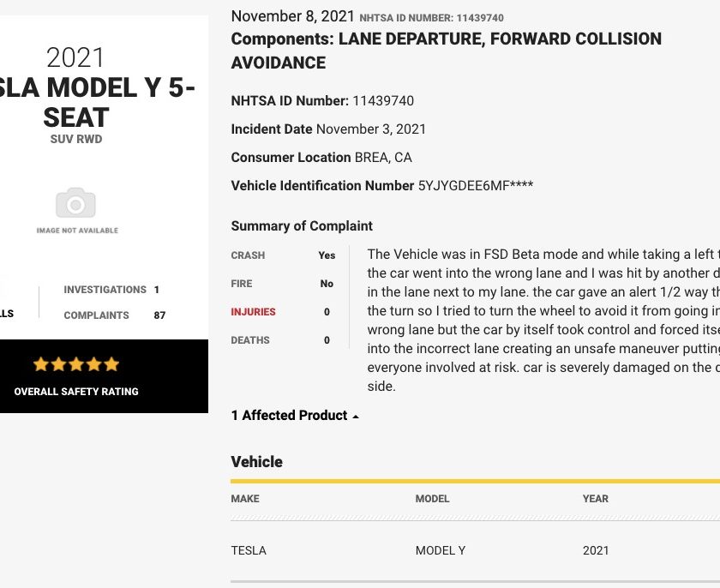Click the image not available camera icon
This screenshot has height=588, width=720.
tap(75, 202)
